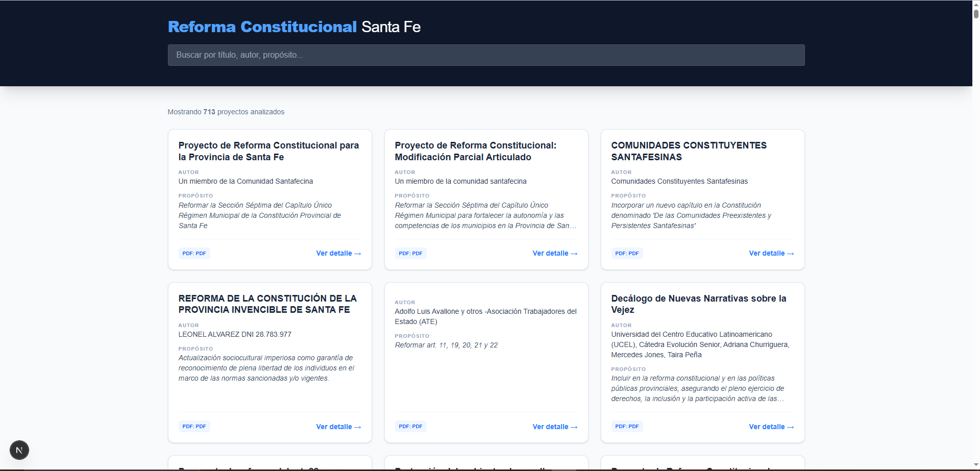Click the page scrollbar down arrow
This screenshot has width=980, height=471.
[x=976, y=465]
